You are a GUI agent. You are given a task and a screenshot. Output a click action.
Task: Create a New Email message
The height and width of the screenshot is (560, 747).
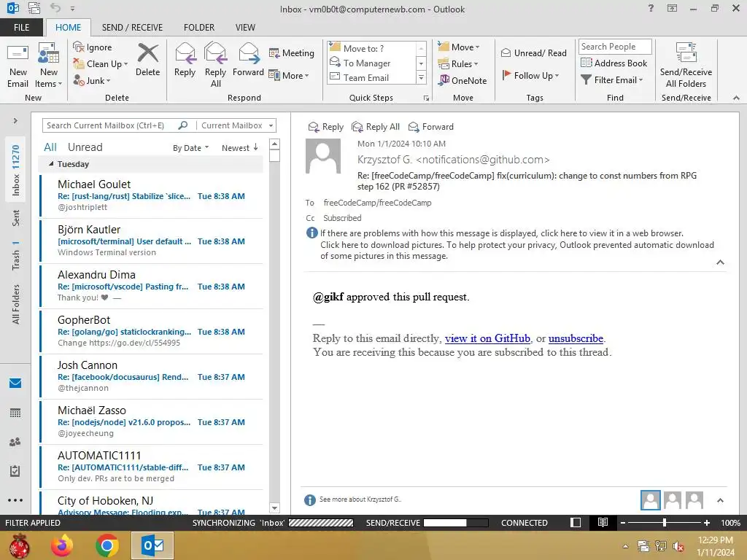point(18,66)
